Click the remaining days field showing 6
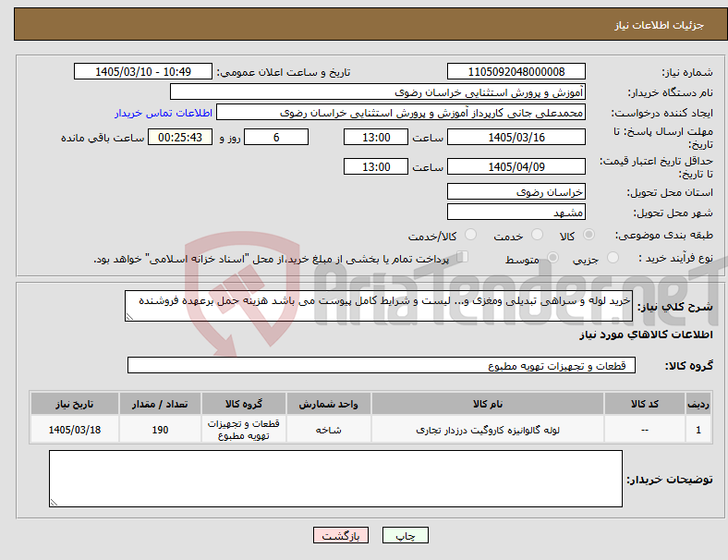Screen dimensions: 728x560 pyautogui.click(x=276, y=138)
